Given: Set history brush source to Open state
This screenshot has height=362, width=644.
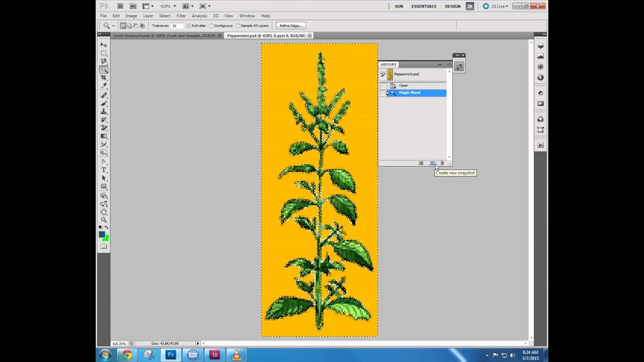Looking at the screenshot, I should [383, 85].
